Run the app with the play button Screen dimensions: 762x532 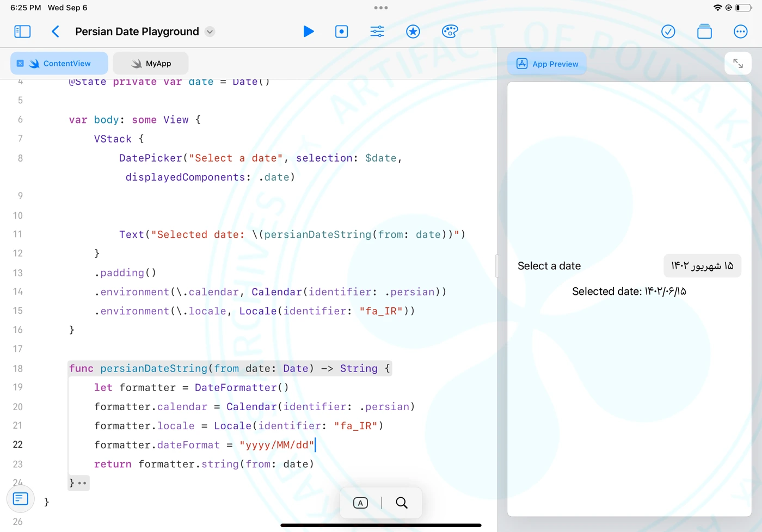(x=308, y=32)
